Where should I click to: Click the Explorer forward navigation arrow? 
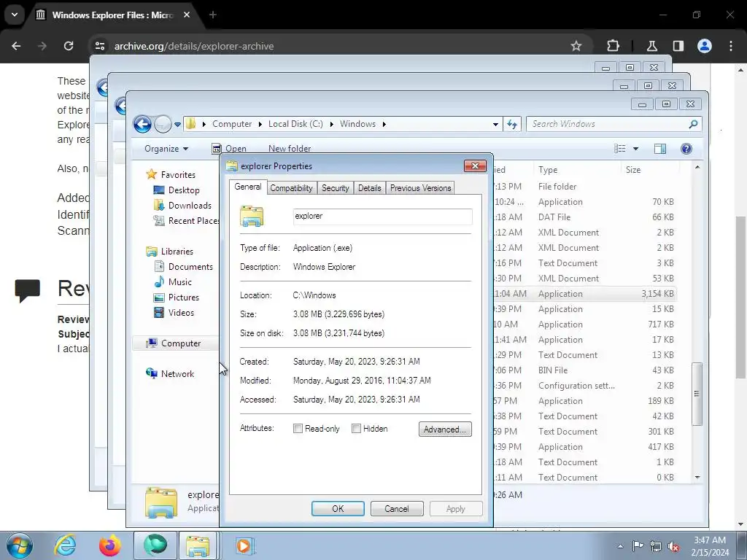point(163,124)
